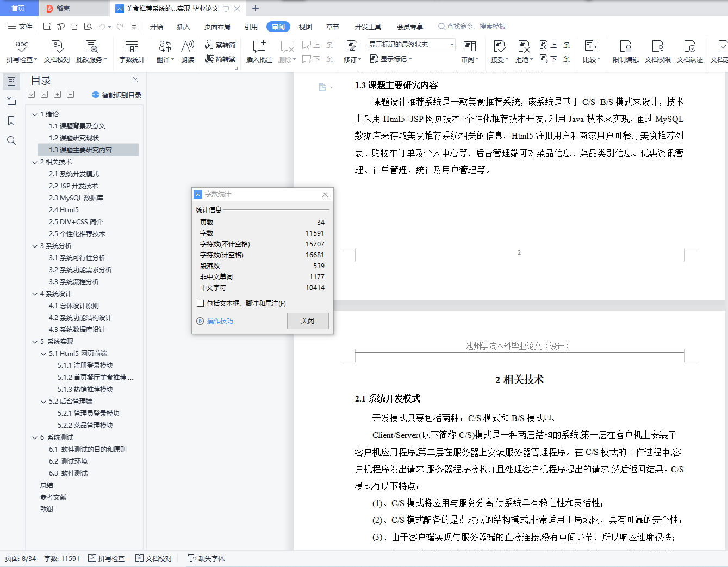Open 文档权限 settings

tap(658, 52)
